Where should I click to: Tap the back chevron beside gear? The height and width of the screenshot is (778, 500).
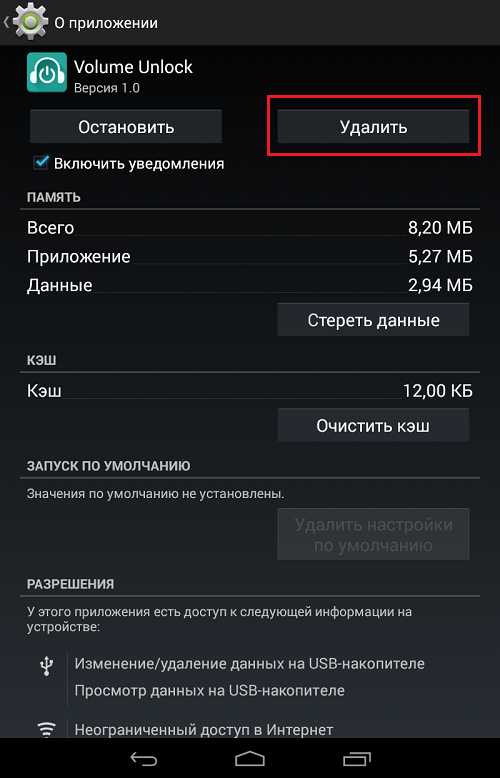[6, 22]
